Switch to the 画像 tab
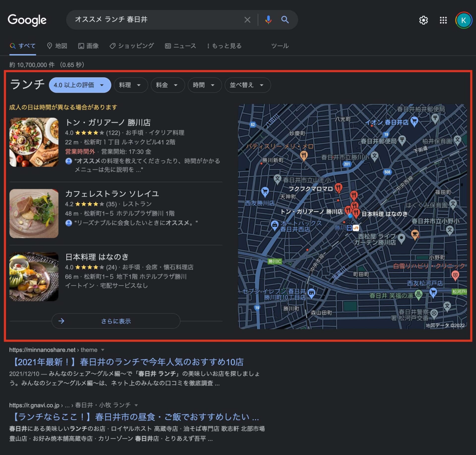 tap(88, 46)
